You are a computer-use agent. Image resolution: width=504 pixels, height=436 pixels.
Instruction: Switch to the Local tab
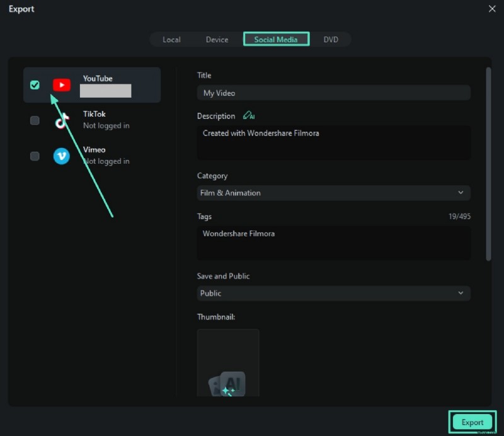point(171,40)
